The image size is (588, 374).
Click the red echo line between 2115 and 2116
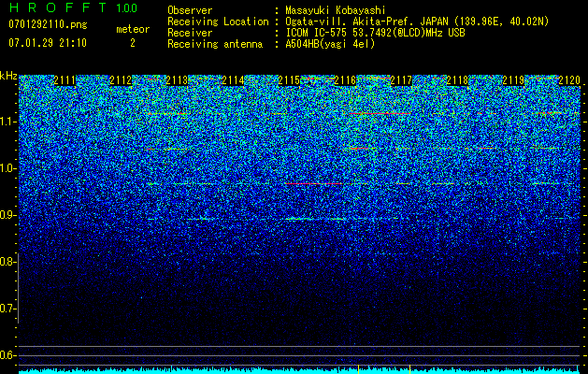point(313,183)
